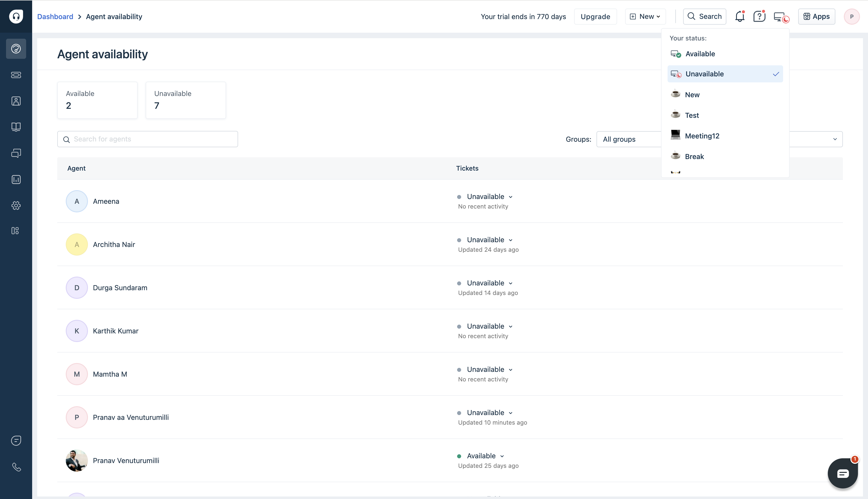Open the chat widget bubble

[x=842, y=474]
